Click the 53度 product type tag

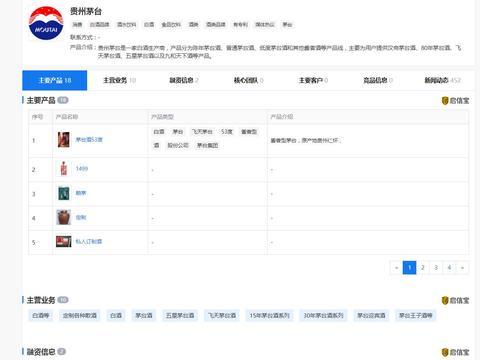pyautogui.click(x=227, y=132)
